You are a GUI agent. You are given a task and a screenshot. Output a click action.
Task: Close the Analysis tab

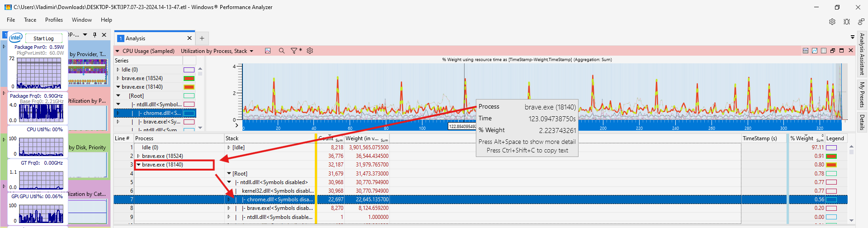tap(190, 38)
